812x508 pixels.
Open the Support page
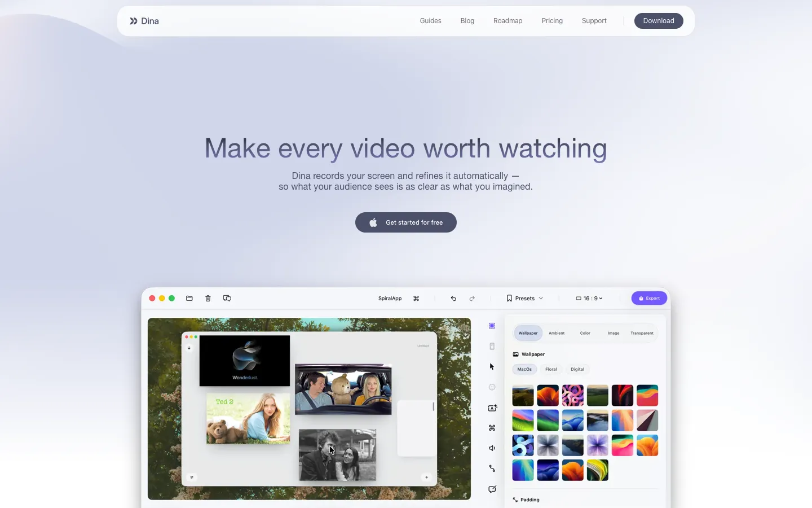pyautogui.click(x=594, y=21)
